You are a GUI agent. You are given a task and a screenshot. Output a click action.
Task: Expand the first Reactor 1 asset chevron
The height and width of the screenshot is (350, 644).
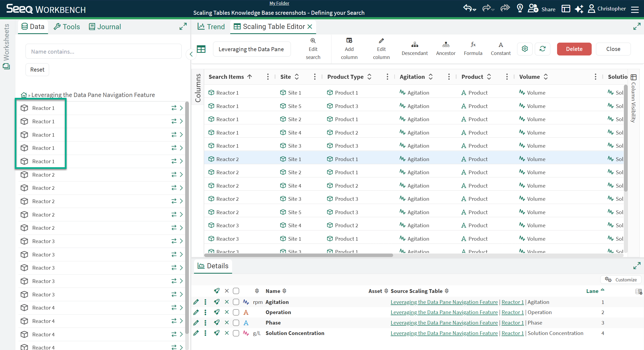181,108
